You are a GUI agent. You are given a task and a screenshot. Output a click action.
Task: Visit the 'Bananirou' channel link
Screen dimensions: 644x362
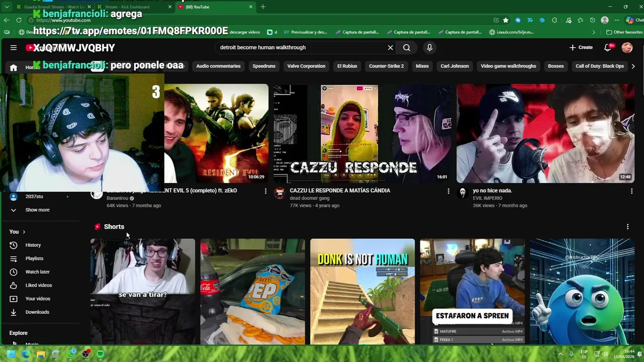tap(117, 198)
